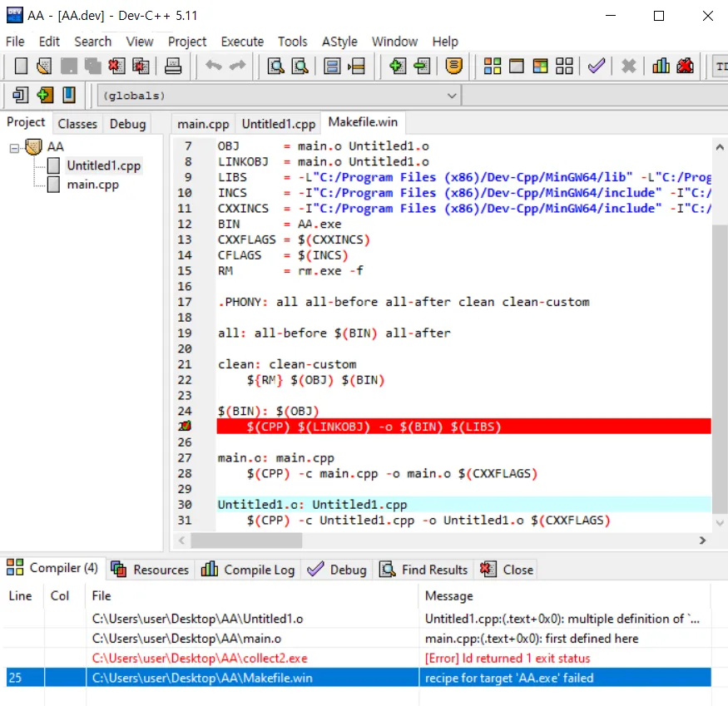Select main.cpp in the project tree
The height and width of the screenshot is (706, 728).
(93, 185)
